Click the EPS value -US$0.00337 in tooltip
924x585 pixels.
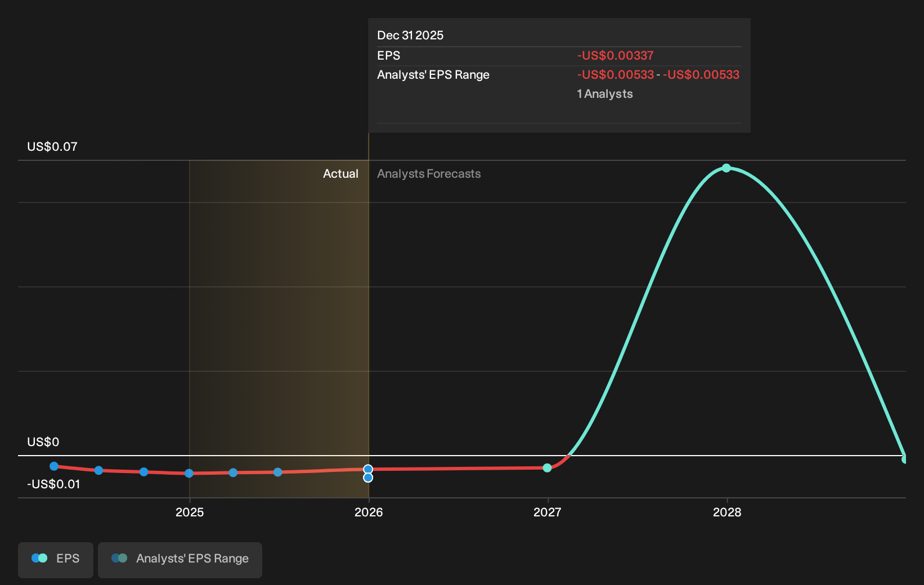[x=615, y=56]
